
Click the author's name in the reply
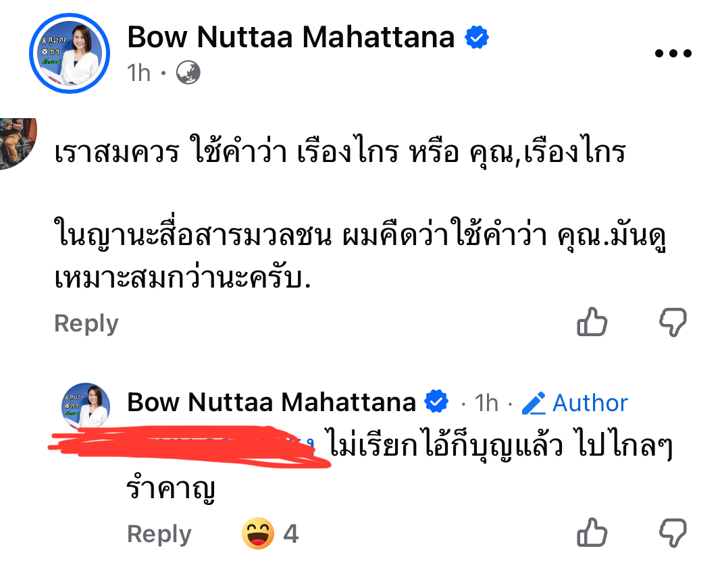coord(271,403)
